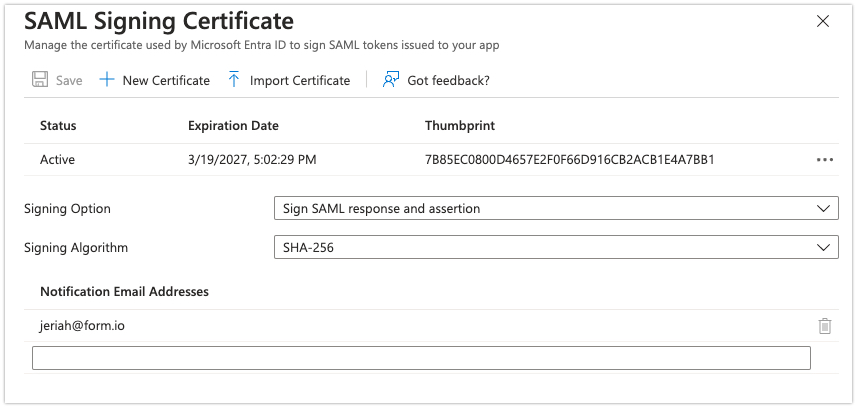
Task: Close the SAML Signing Certificate panel
Action: pos(823,21)
